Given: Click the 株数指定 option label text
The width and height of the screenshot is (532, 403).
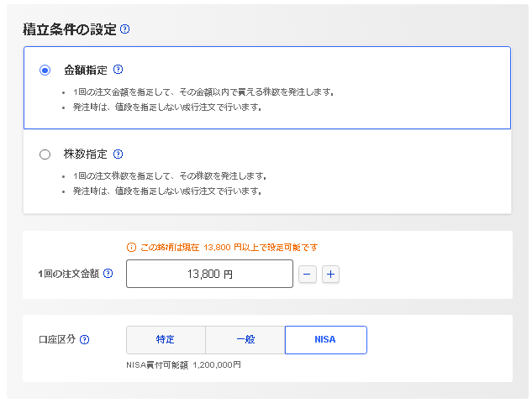Looking at the screenshot, I should tap(86, 154).
